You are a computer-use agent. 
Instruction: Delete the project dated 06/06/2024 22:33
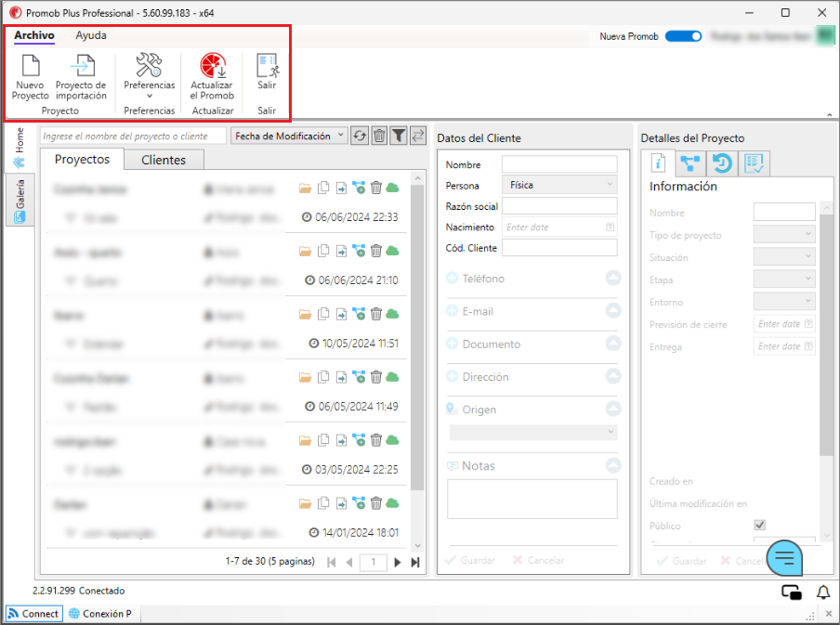tap(376, 188)
